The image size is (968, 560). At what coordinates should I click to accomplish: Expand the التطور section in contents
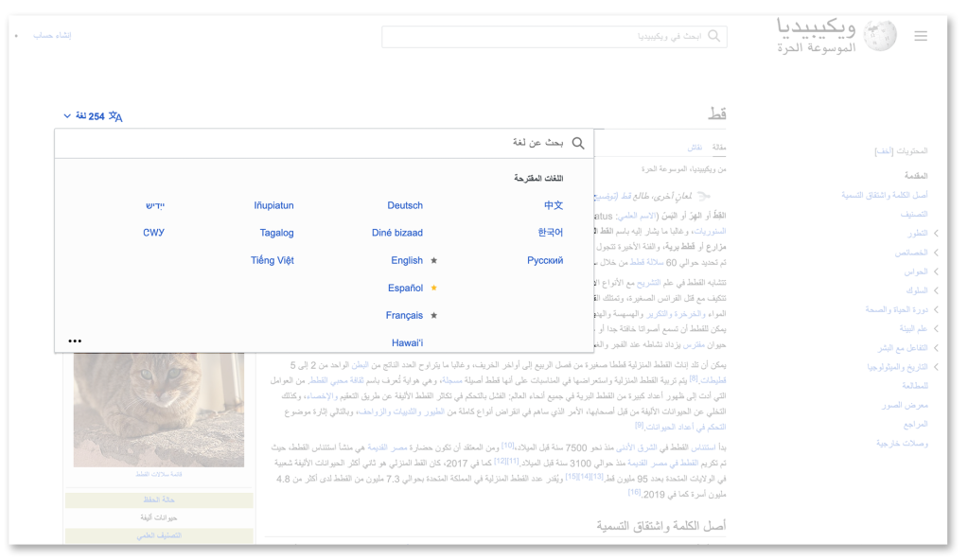coord(936,234)
